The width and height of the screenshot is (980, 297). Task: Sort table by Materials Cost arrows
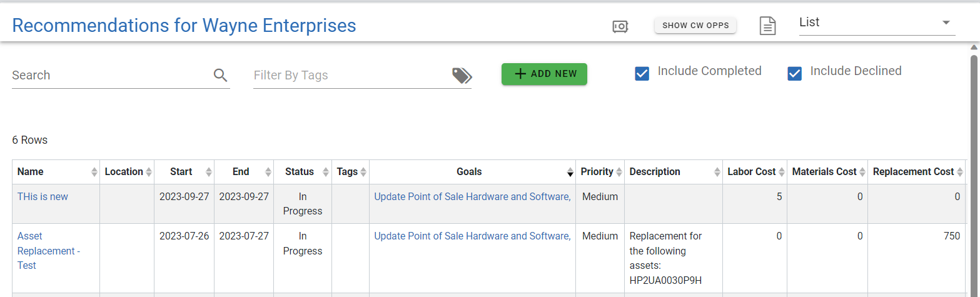click(862, 172)
